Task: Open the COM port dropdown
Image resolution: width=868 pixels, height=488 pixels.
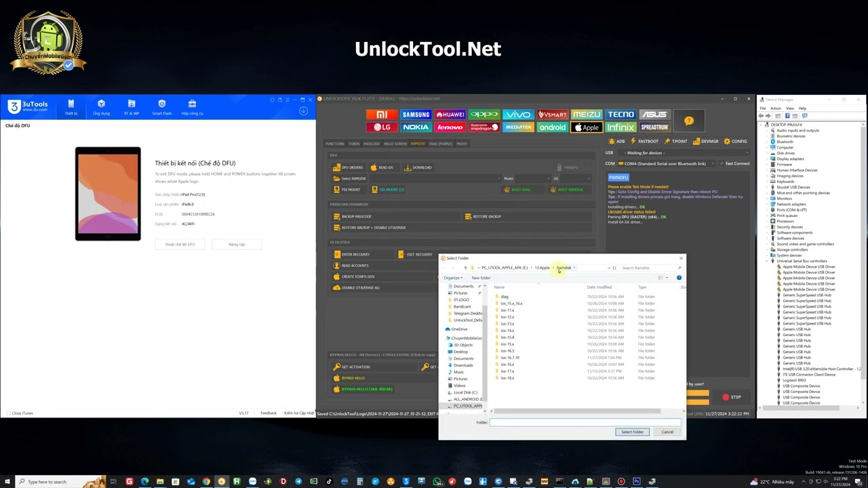Action: click(665, 163)
